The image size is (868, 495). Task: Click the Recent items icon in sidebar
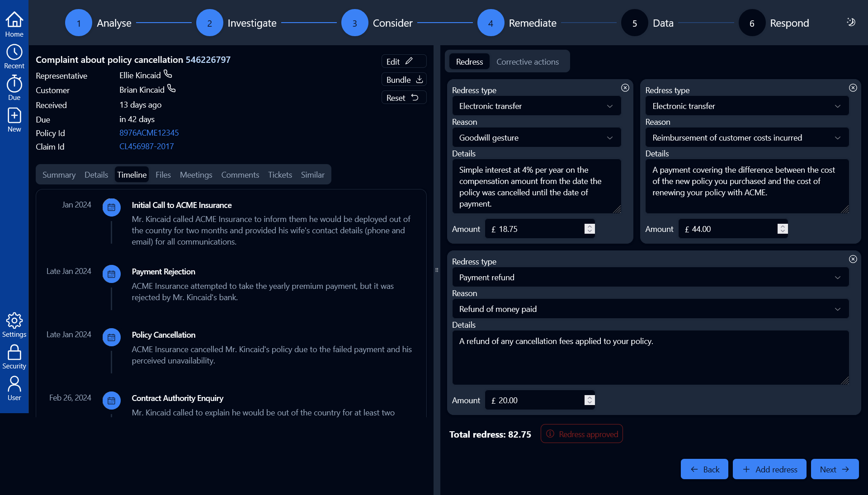coord(14,51)
